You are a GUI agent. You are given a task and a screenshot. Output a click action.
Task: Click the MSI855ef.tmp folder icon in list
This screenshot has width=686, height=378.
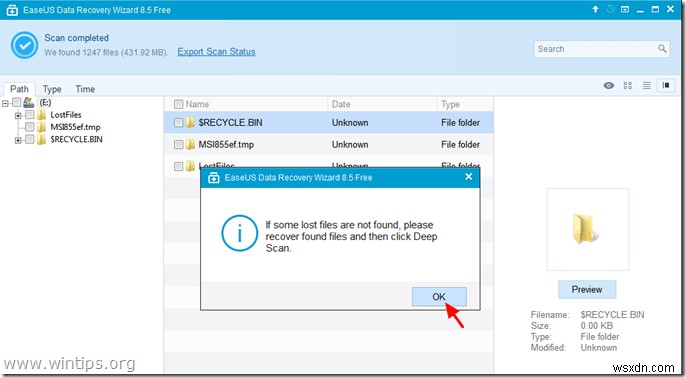[190, 144]
